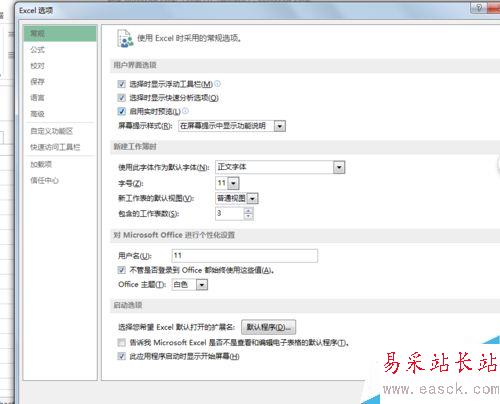Viewport: 500px width, 404px height.
Task: Toggle the show start screen at launch checkbox
Action: pyautogui.click(x=121, y=356)
